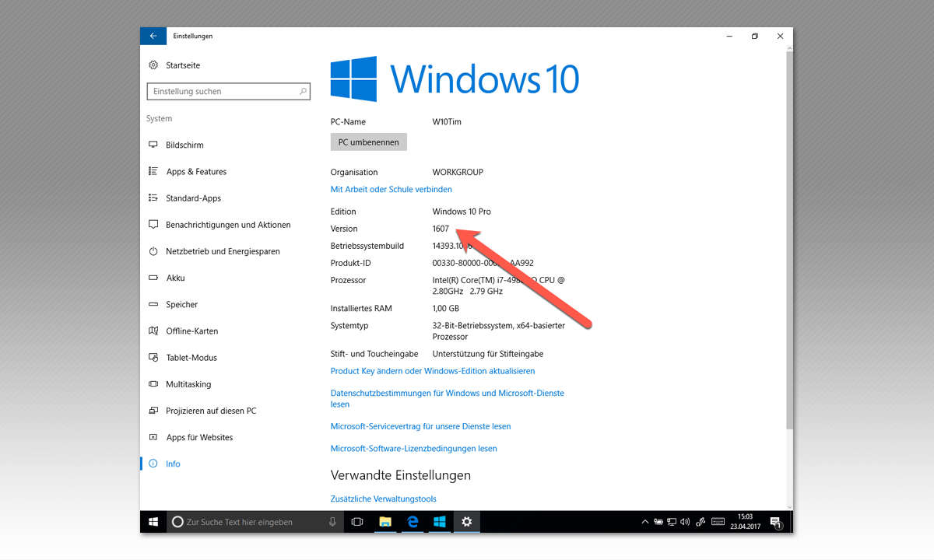This screenshot has width=934, height=560.
Task: Click the PC umbenennen button
Action: [369, 142]
